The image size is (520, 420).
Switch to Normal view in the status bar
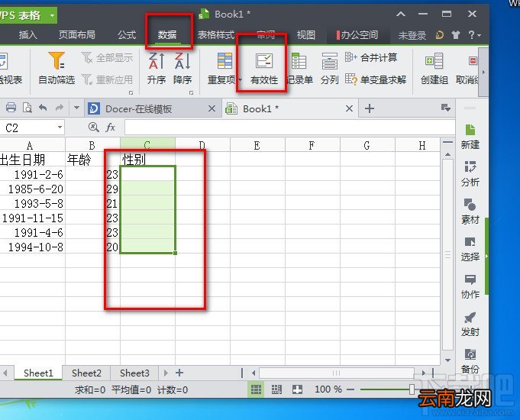(x=256, y=389)
